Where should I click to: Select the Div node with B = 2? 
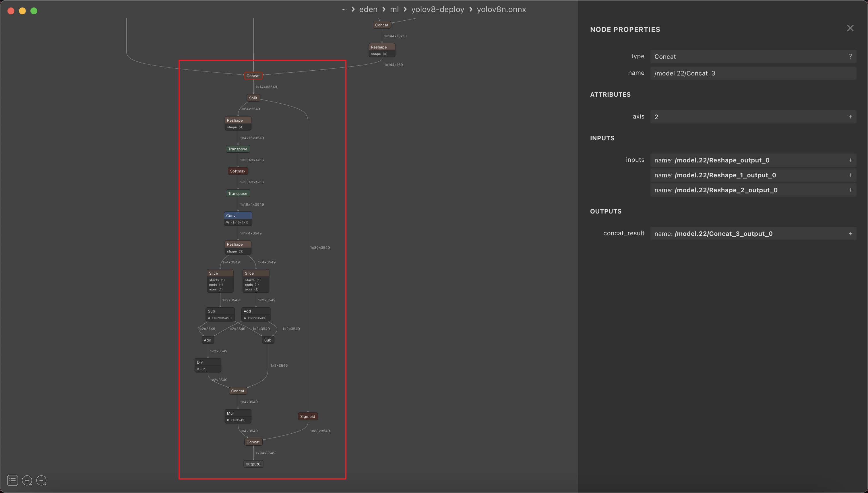[208, 365]
